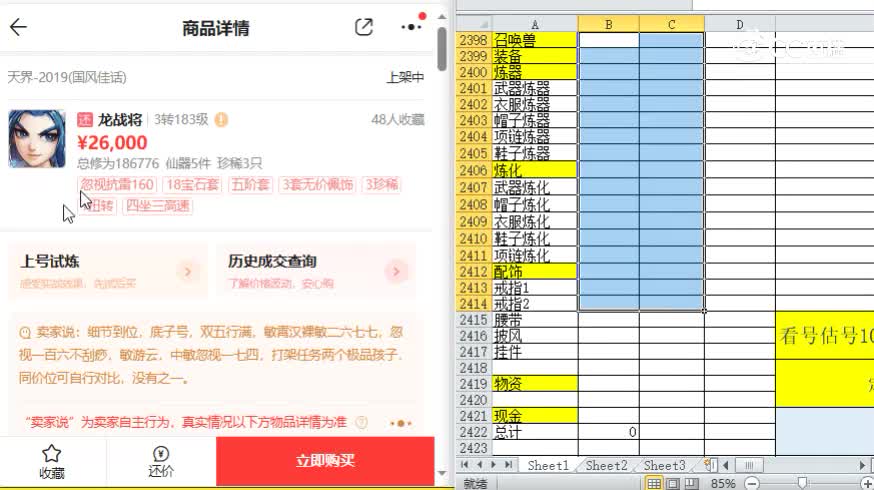Jump to the last sheet tab arrow
The height and width of the screenshot is (490, 874).
point(508,465)
